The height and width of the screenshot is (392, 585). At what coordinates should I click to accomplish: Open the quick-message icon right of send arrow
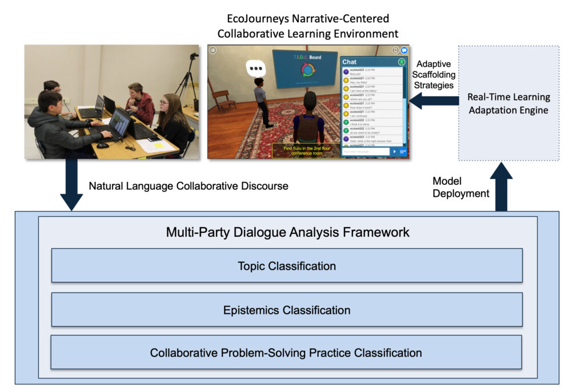tap(403, 152)
